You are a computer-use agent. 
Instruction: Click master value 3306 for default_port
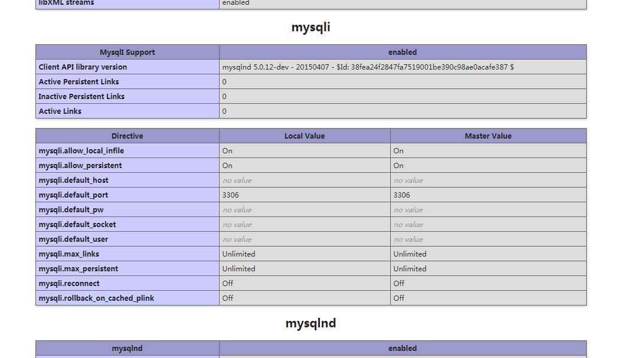[x=401, y=195]
